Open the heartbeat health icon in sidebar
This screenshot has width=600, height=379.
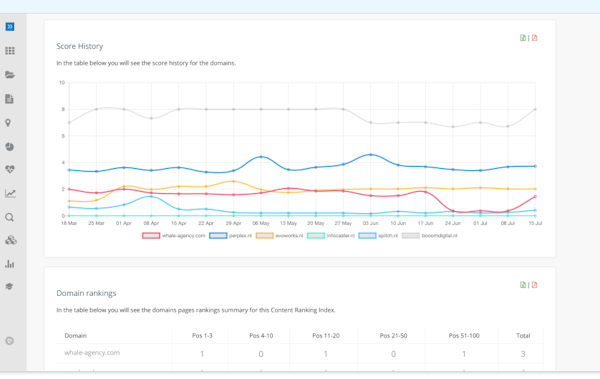tap(10, 169)
